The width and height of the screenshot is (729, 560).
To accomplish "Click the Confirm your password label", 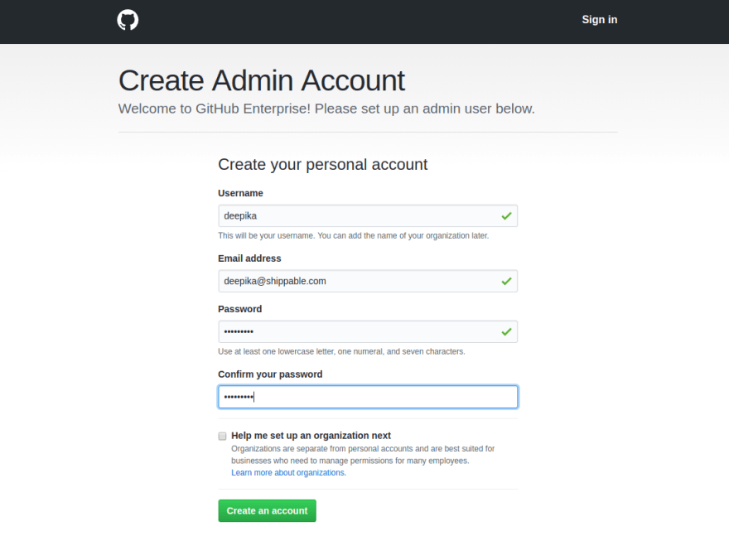I will [270, 374].
